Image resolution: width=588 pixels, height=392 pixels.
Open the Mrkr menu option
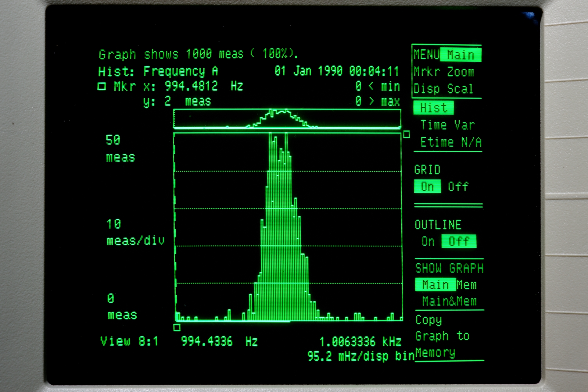point(427,72)
